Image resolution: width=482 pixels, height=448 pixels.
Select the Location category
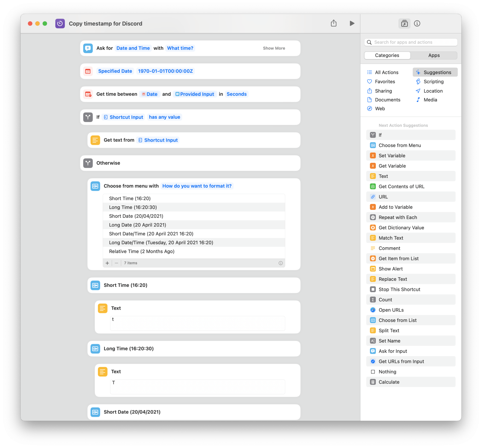point(433,91)
